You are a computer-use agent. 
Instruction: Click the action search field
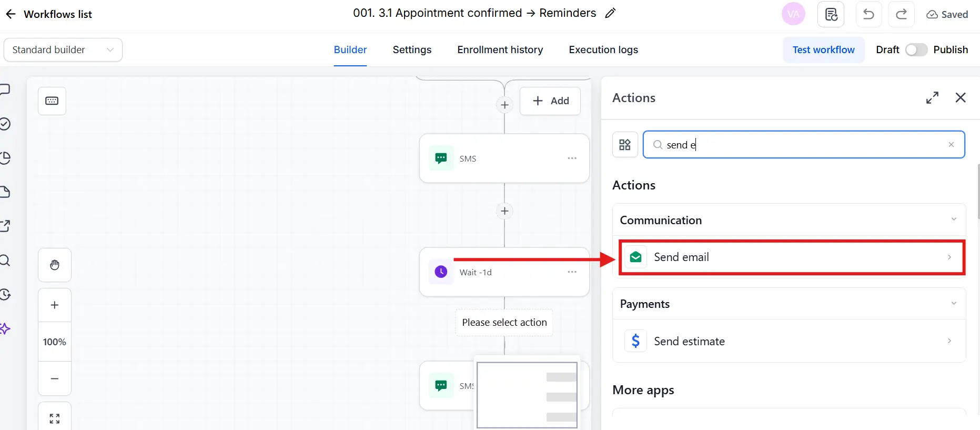point(804,145)
